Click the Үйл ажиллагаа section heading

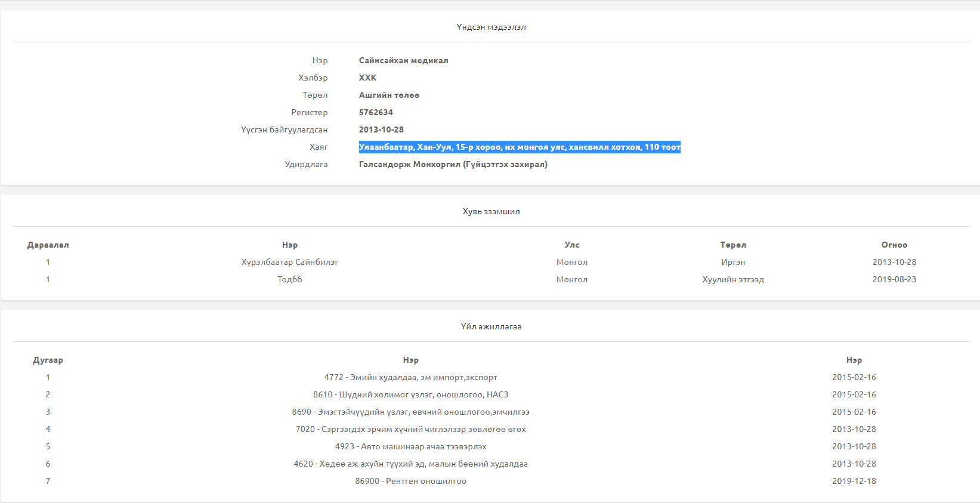coord(491,326)
